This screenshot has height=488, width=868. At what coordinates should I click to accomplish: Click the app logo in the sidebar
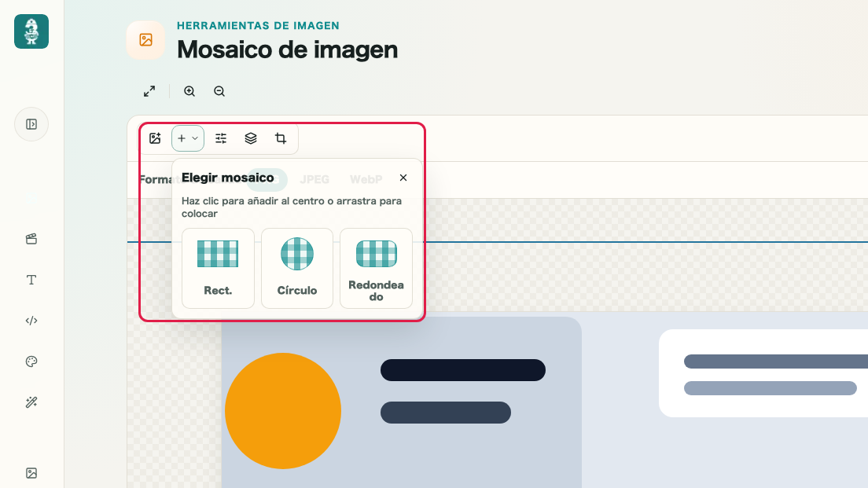click(x=31, y=31)
